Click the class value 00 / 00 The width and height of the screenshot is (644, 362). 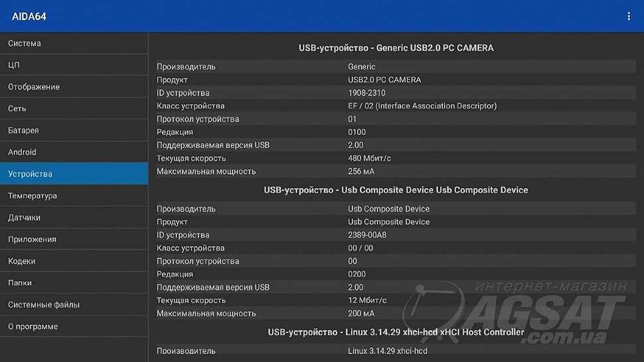click(x=361, y=248)
